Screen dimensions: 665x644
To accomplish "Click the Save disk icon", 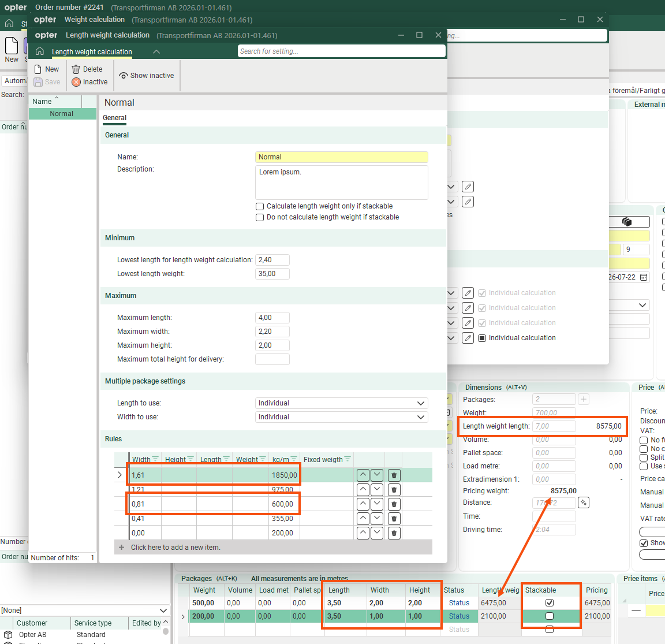I will pyautogui.click(x=38, y=82).
